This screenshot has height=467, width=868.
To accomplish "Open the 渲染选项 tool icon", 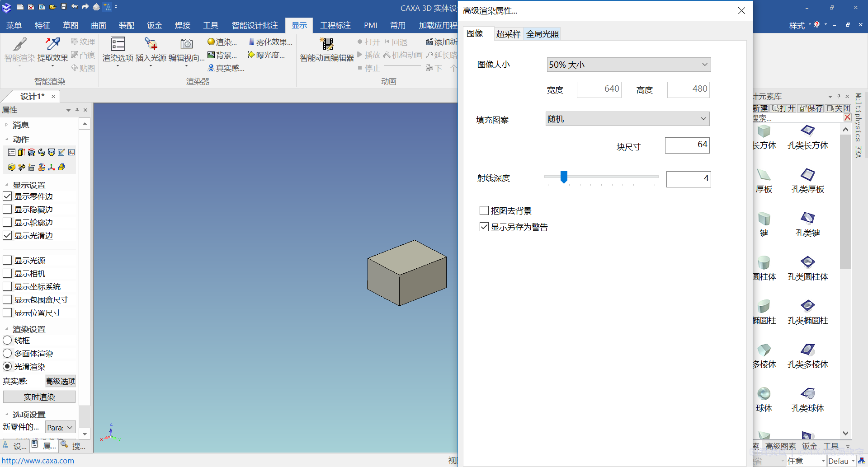I will click(118, 44).
